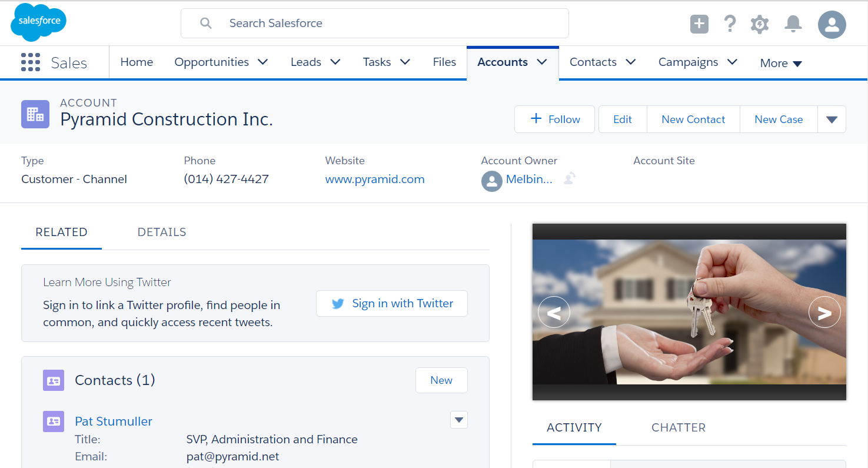This screenshot has height=468, width=868.
Task: Select the Accounts tab
Action: 503,62
